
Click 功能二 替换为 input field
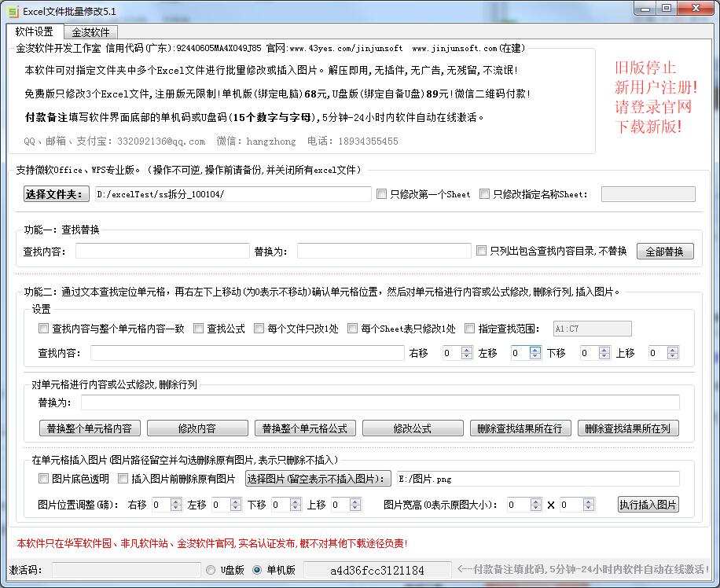tap(380, 402)
